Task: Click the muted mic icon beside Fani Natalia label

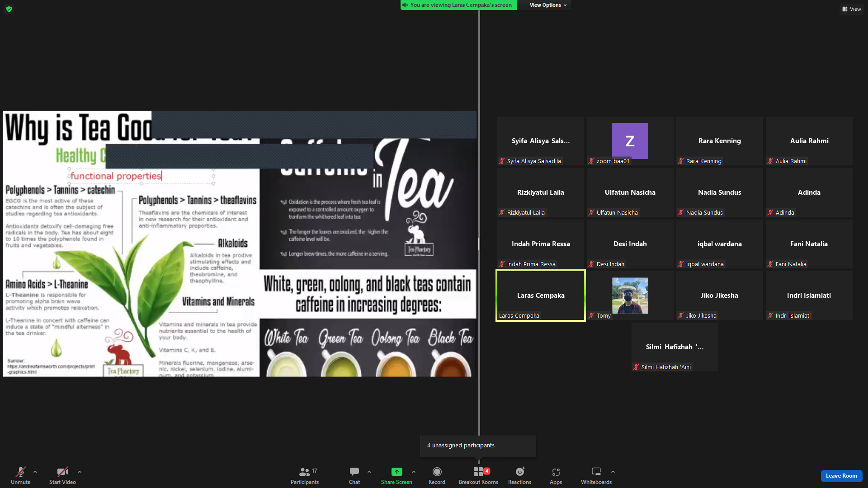Action: coord(770,264)
